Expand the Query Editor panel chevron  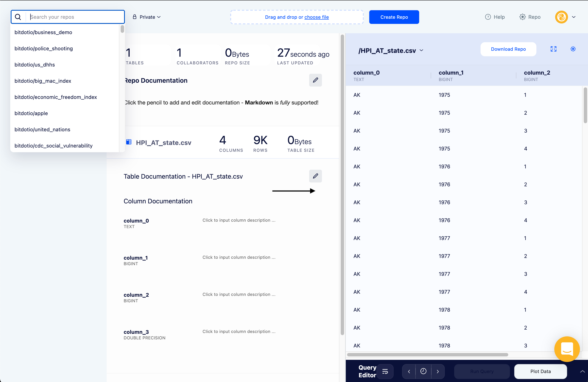(x=582, y=371)
